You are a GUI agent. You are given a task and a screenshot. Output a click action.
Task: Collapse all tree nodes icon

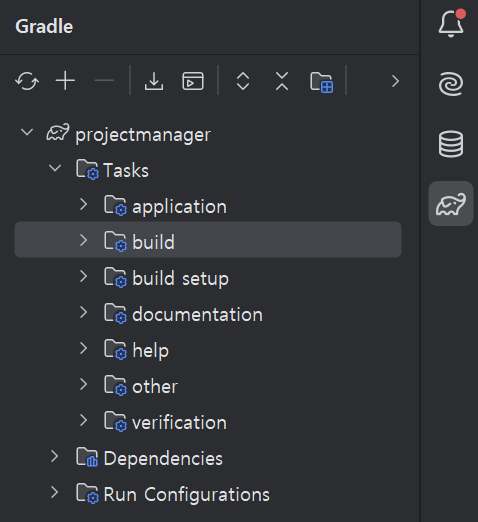tap(282, 81)
